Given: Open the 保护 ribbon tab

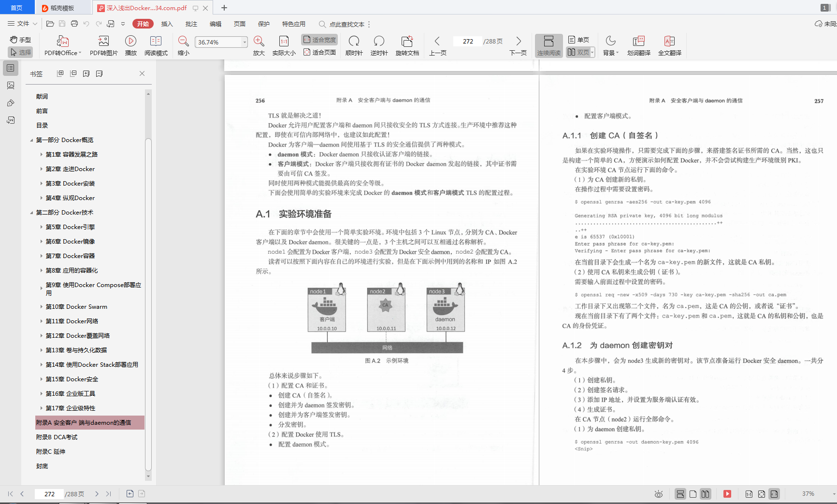Looking at the screenshot, I should tap(264, 24).
